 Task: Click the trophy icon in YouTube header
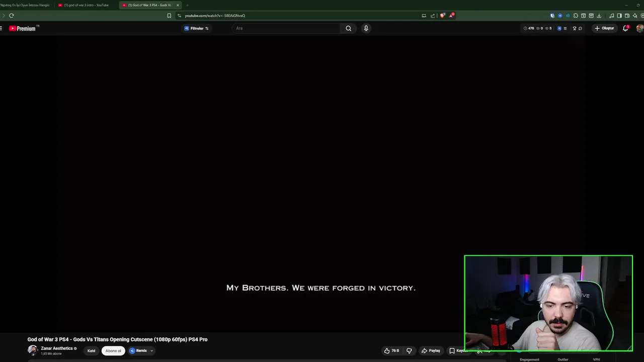(574, 29)
